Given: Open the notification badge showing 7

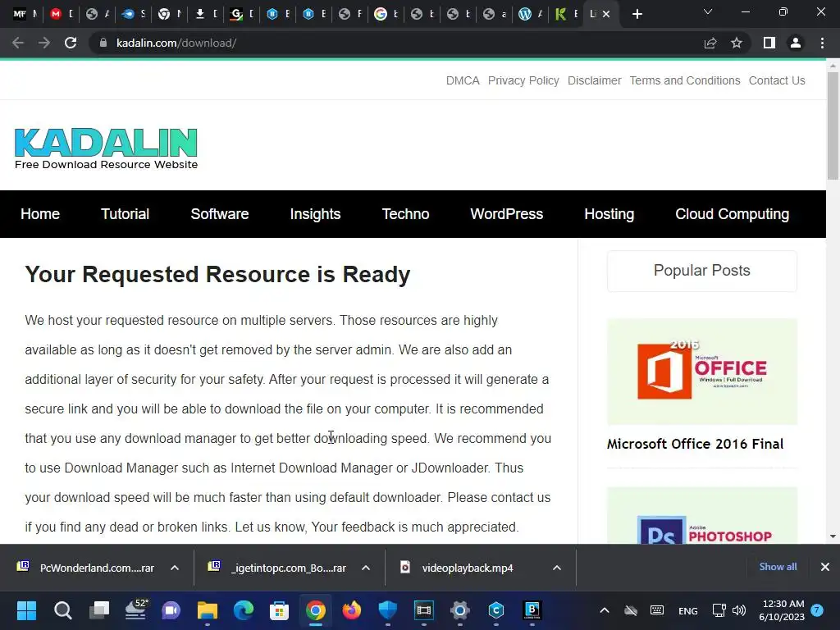Looking at the screenshot, I should [817, 609].
